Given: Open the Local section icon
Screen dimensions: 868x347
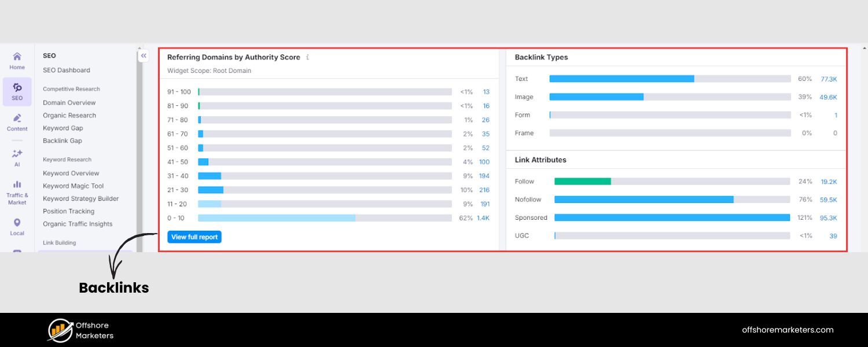Looking at the screenshot, I should tap(17, 226).
